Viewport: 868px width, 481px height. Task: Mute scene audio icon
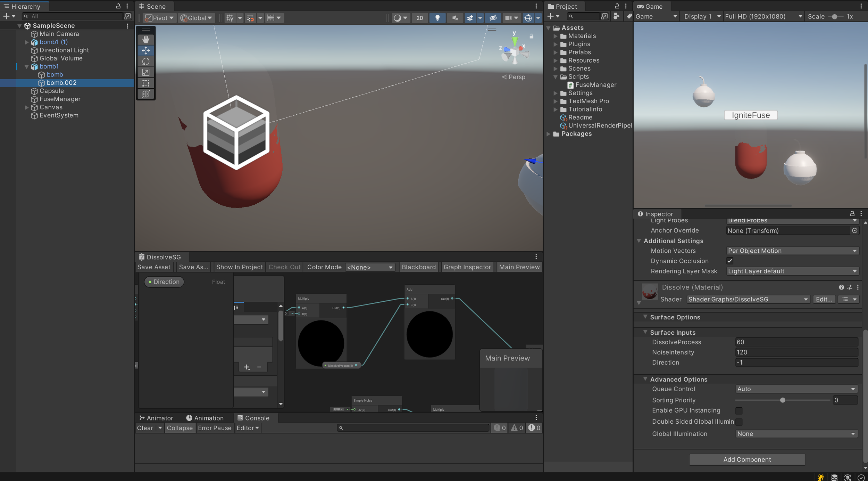coord(454,18)
